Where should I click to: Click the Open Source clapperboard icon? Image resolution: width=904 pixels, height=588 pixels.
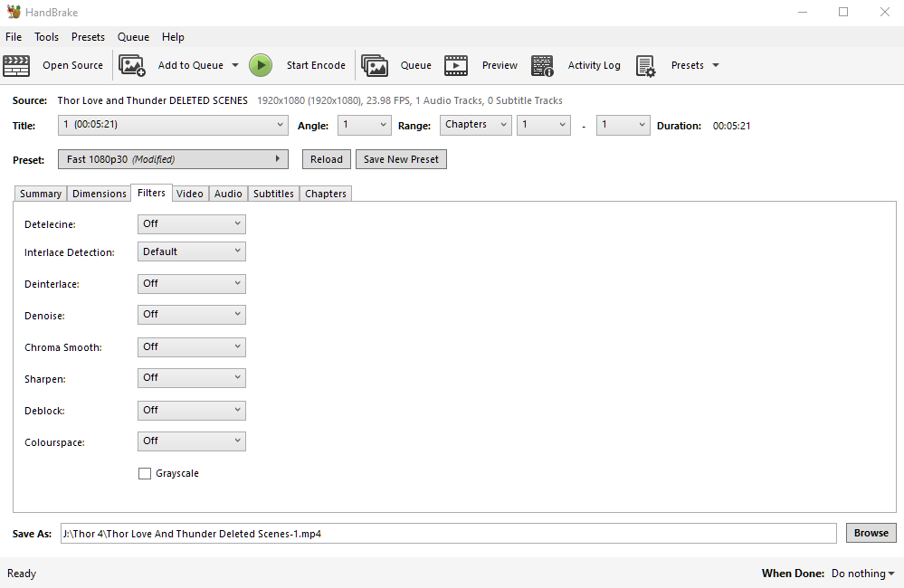coord(16,65)
